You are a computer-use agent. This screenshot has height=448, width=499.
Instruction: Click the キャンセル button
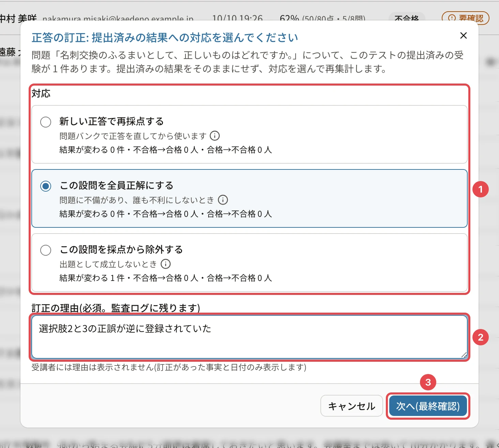(x=352, y=406)
